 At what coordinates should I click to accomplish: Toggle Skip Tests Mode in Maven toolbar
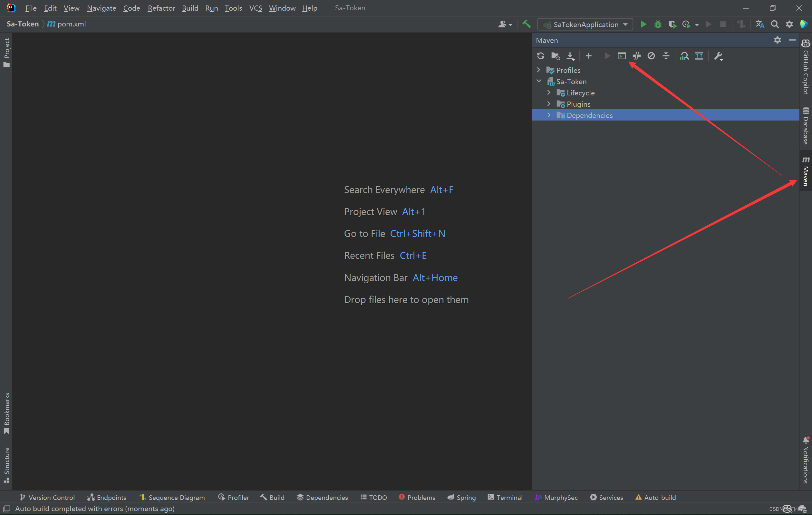tap(651, 56)
